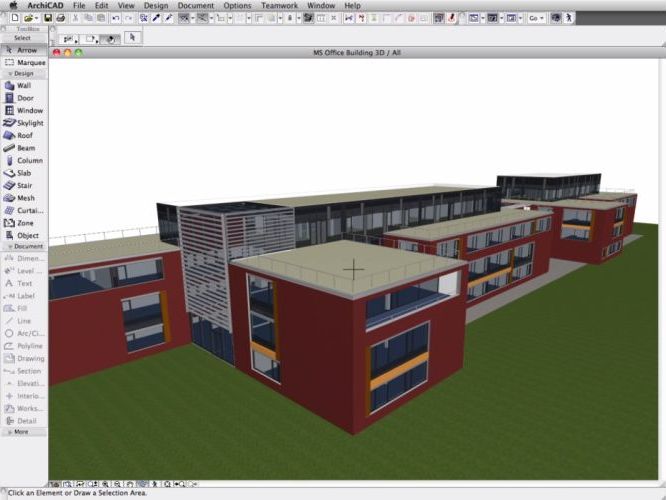
Task: Select the Curtain Wall tool
Action: coord(24,211)
